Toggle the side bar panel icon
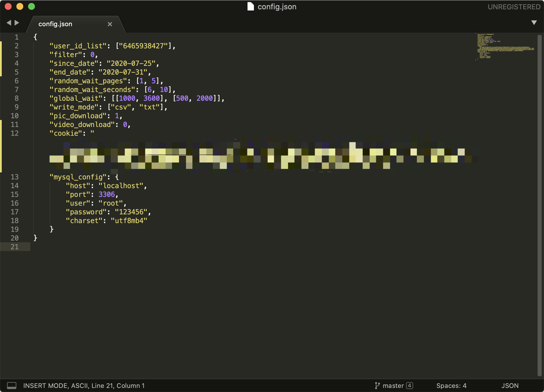 pyautogui.click(x=12, y=386)
